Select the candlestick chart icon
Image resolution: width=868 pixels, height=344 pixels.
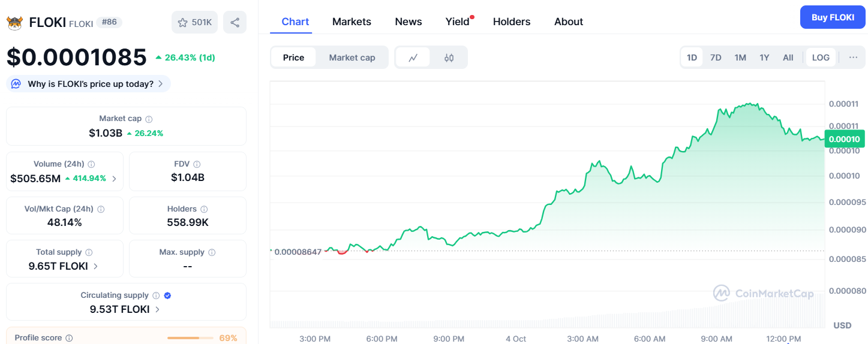(x=449, y=58)
